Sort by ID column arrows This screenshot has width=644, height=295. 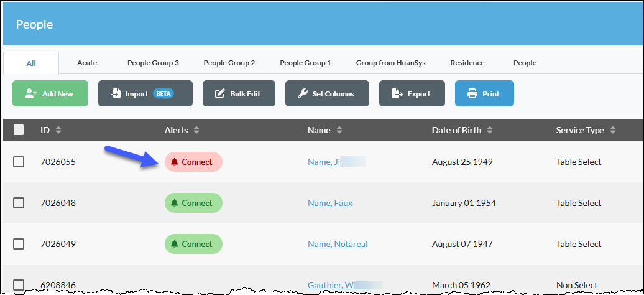click(58, 130)
